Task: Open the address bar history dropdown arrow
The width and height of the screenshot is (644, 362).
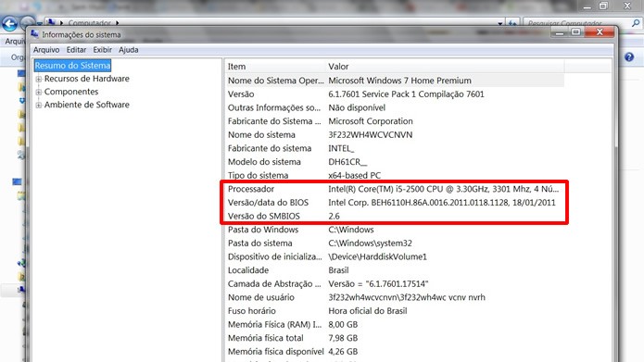Action: point(499,24)
